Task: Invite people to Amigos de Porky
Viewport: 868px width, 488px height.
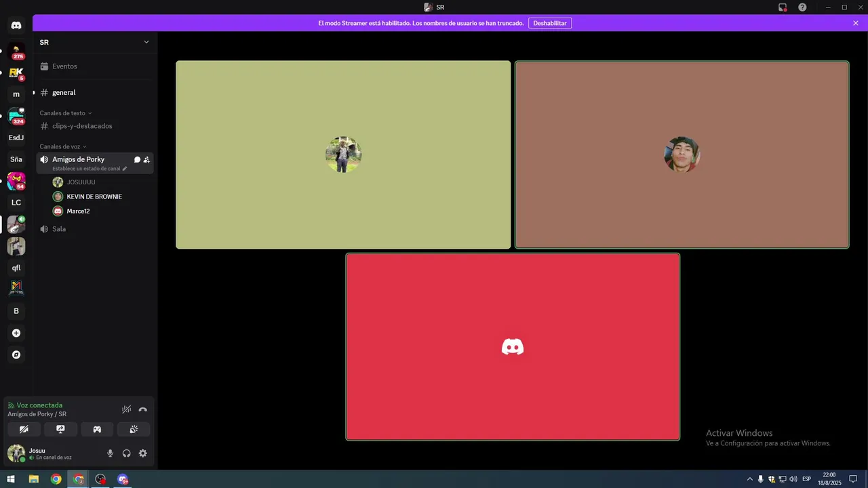Action: [146, 160]
